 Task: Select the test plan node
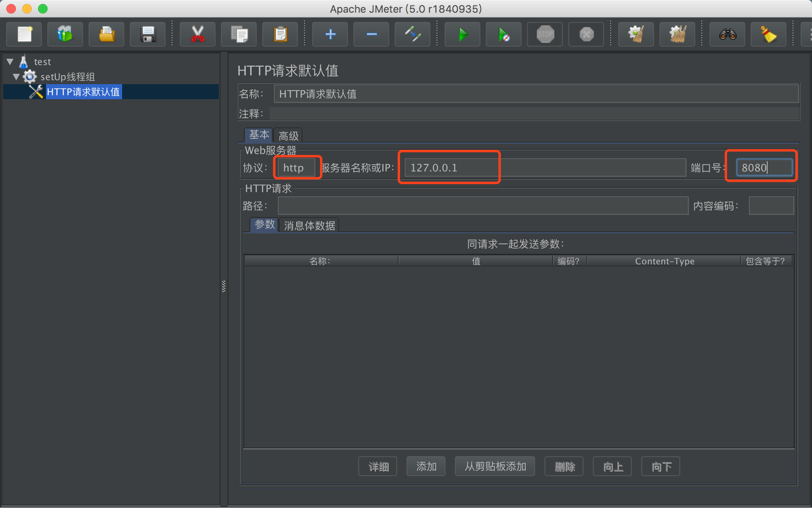coord(42,62)
